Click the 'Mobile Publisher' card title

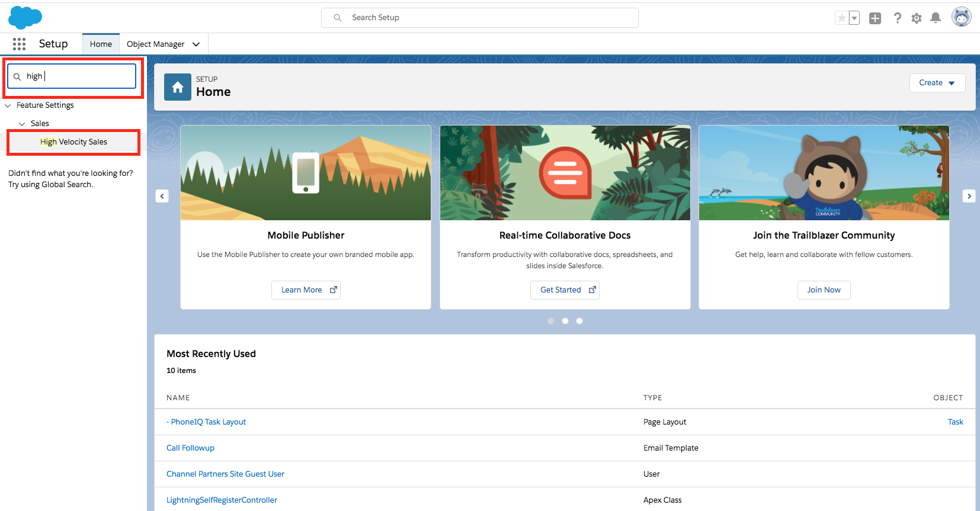[x=306, y=235]
